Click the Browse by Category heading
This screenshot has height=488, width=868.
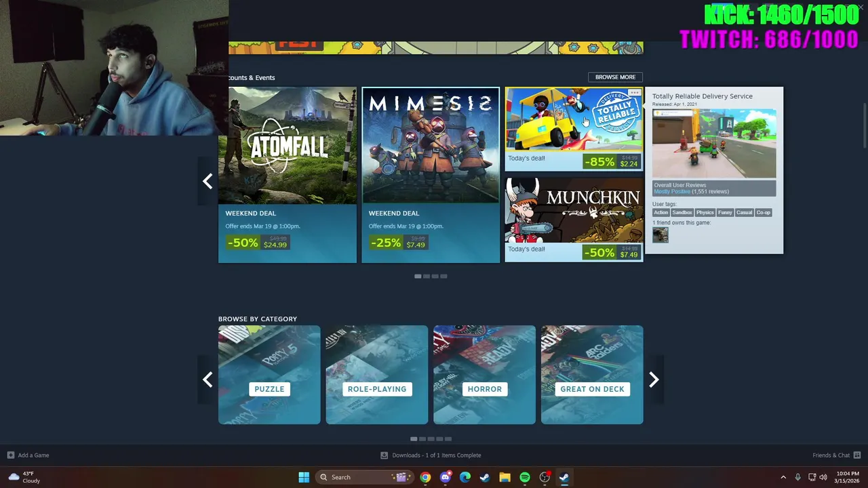[258, 319]
